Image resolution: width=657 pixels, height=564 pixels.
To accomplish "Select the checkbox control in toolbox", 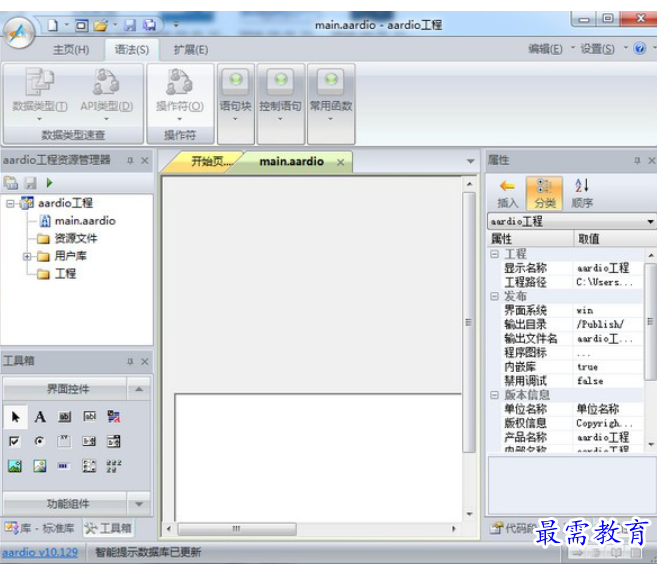I will 14,441.
